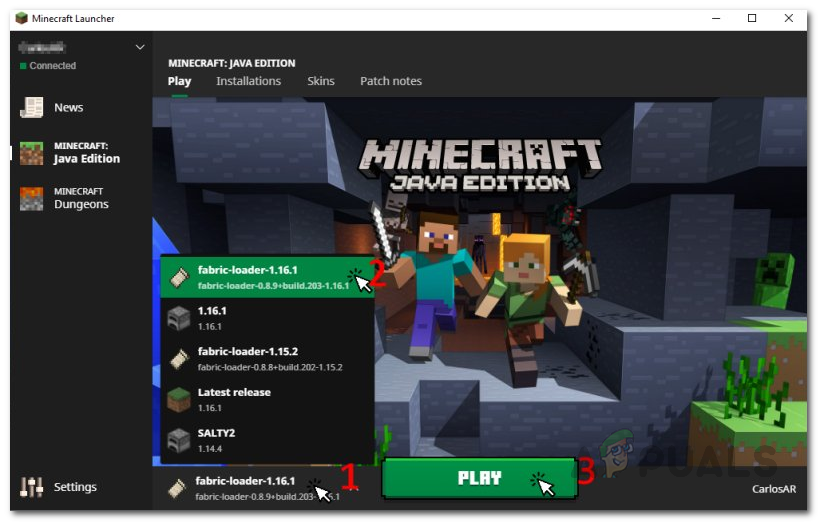Switch to the Installations tab

(x=248, y=81)
